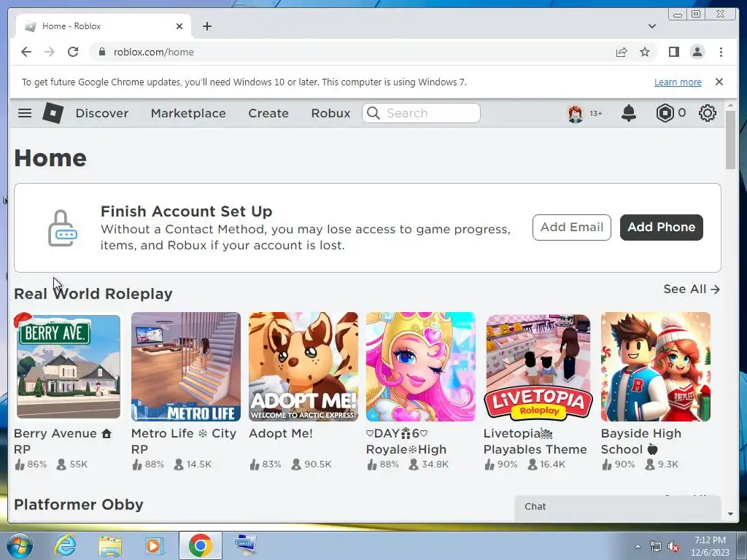747x560 pixels.
Task: Click the address bar URL
Action: coord(153,52)
